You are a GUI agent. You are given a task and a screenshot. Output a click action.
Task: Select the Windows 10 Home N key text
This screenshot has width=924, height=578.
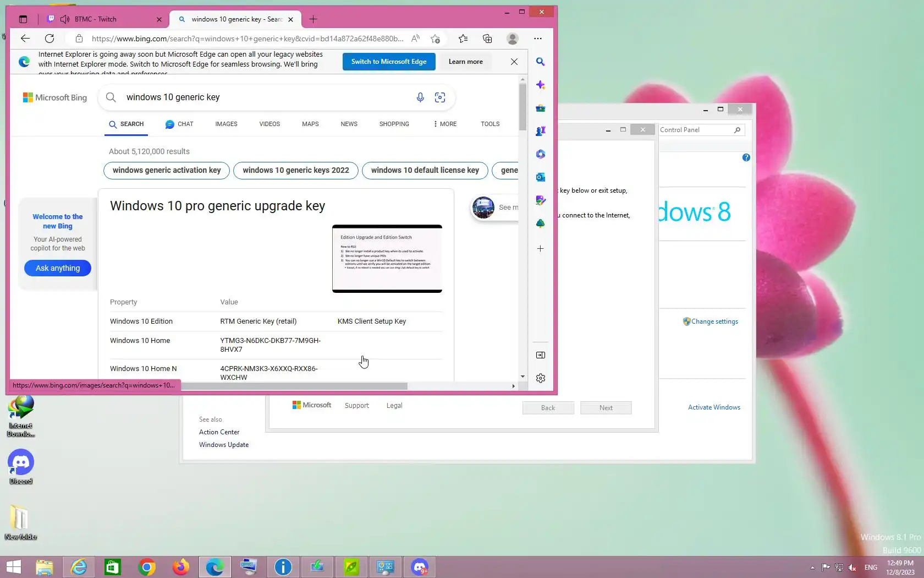tap(269, 373)
